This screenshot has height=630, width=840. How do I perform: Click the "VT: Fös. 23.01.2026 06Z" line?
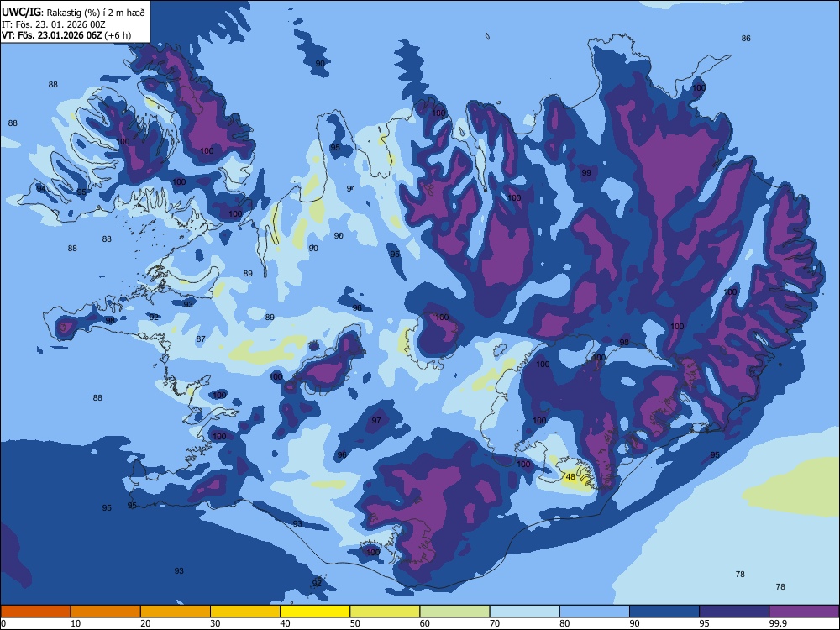pos(51,36)
